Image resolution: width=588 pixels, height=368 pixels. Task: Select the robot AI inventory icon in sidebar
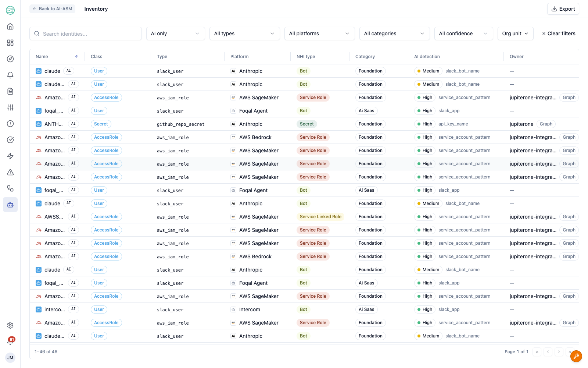(x=10, y=205)
